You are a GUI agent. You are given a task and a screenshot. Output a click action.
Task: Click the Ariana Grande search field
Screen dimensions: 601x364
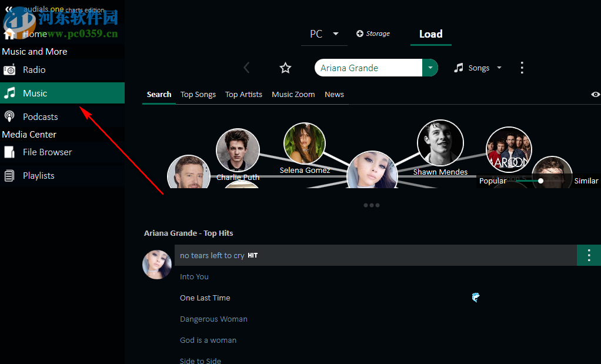coord(368,68)
